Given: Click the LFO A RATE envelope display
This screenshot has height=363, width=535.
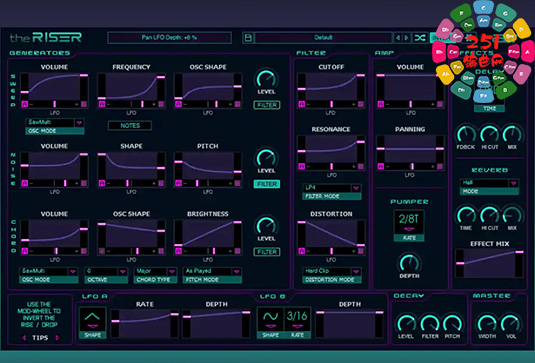Looking at the screenshot, I should (145, 323).
